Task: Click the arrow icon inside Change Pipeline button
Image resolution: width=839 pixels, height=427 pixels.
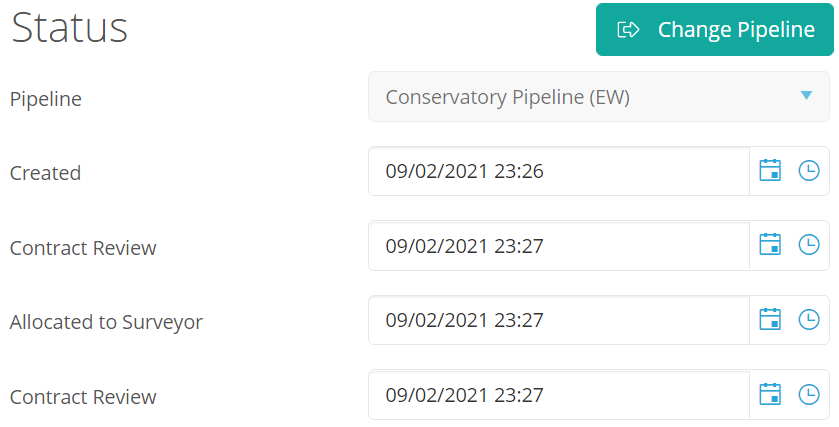Action: (628, 29)
